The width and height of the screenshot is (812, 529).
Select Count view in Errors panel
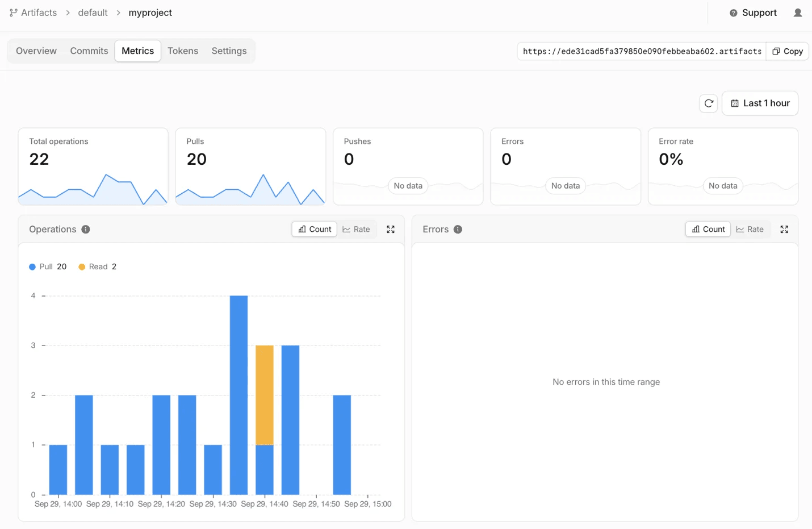tap(708, 230)
